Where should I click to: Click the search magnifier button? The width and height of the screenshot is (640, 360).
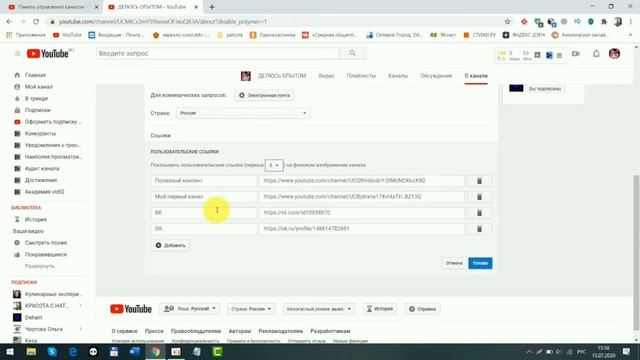[x=352, y=53]
